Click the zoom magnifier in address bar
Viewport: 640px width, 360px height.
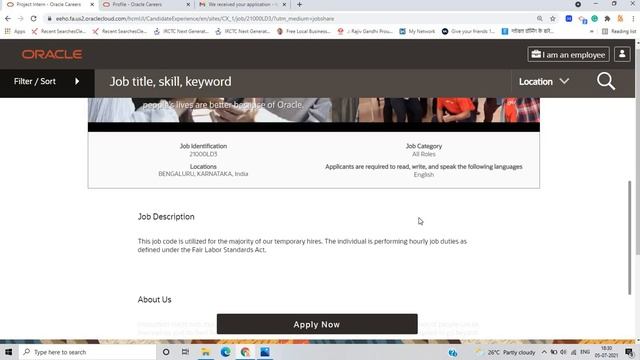tap(540, 18)
